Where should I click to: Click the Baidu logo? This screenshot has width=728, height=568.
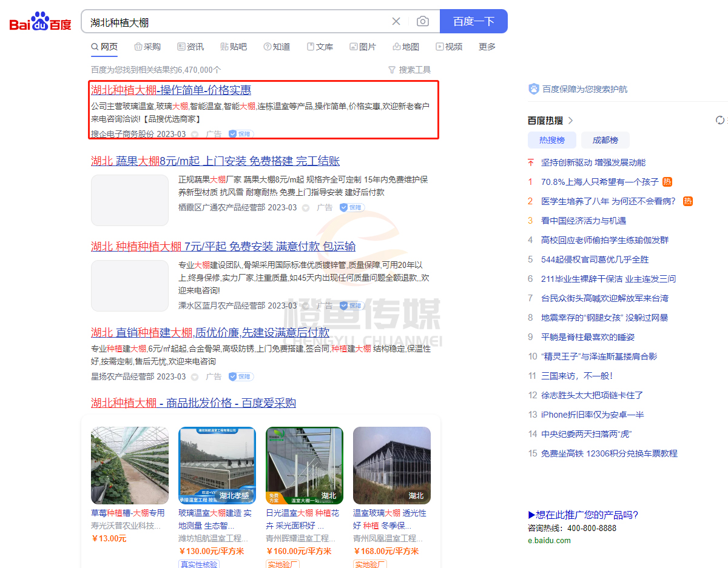coord(40,22)
